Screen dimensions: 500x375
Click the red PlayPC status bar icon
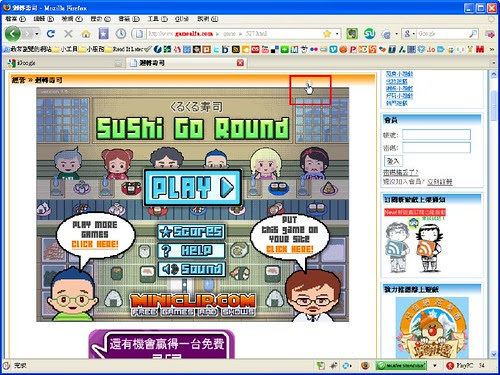(451, 366)
